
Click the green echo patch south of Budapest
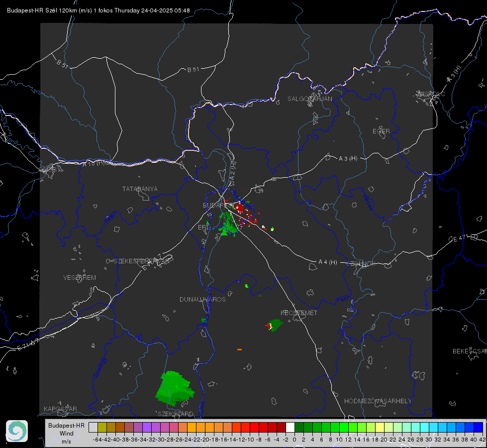229,224
